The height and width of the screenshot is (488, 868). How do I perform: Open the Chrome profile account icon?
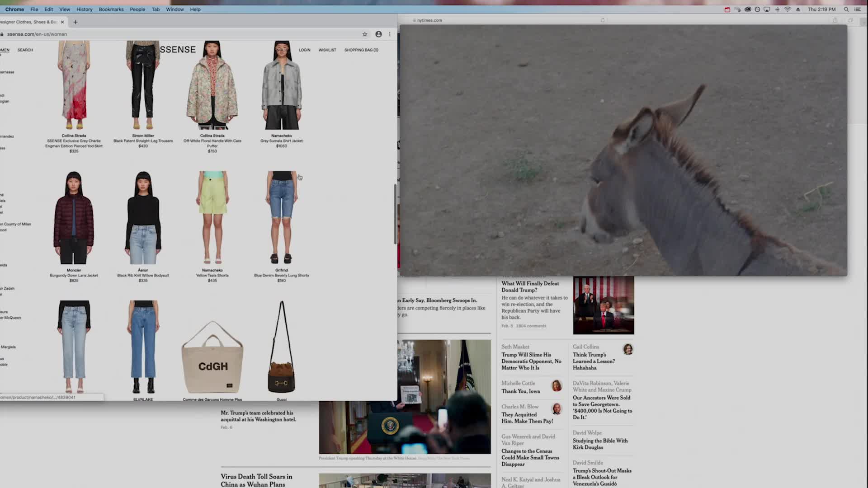(378, 34)
